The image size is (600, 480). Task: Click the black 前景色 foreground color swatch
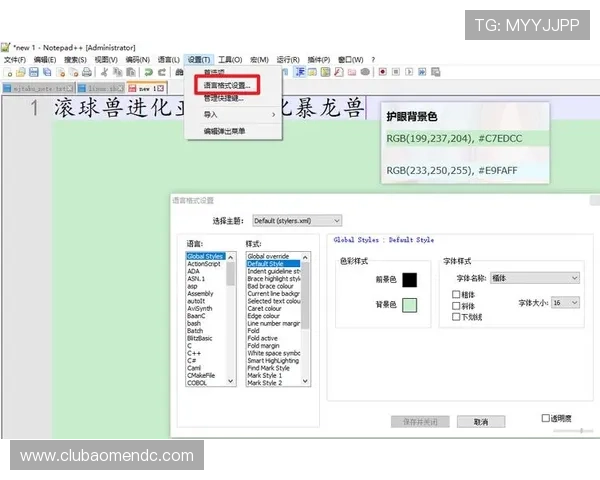click(409, 280)
